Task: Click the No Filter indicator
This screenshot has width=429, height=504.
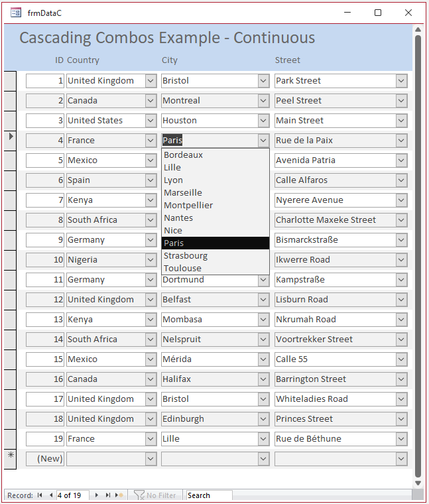Action: (x=155, y=495)
